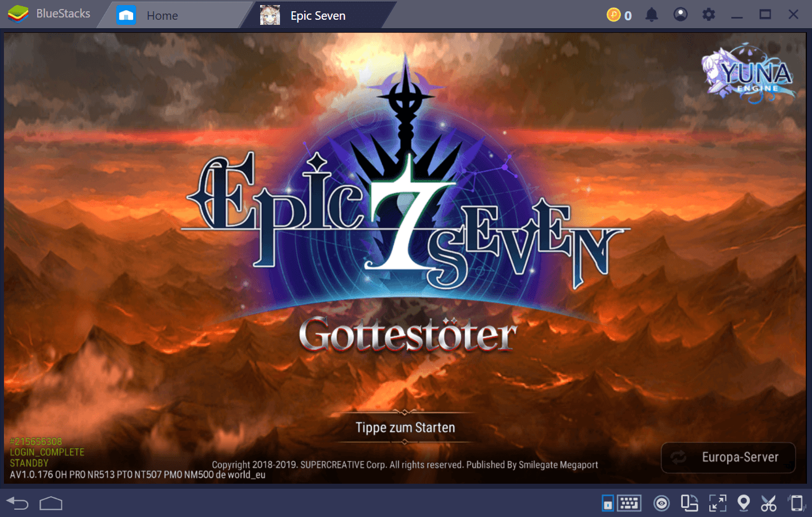This screenshot has width=812, height=517.
Task: Click the shake/rotate device icon
Action: [797, 503]
